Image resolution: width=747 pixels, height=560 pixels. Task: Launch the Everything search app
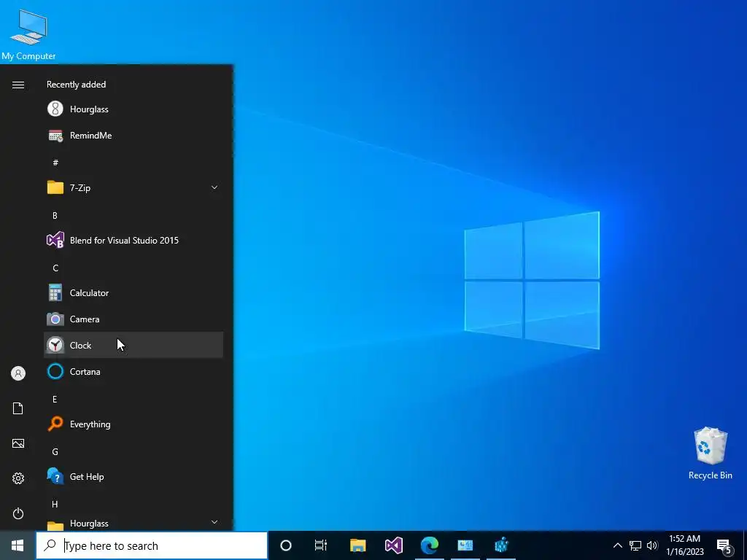(x=133, y=424)
